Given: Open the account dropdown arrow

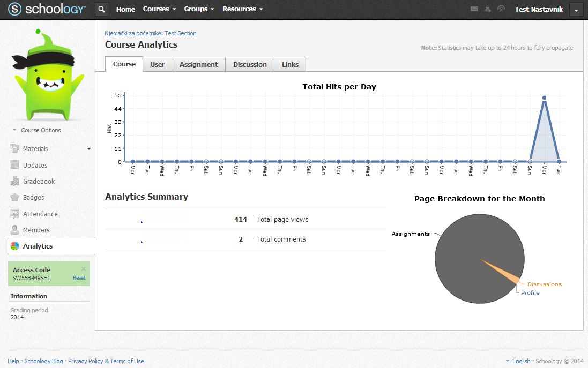Looking at the screenshot, I should tap(576, 10).
